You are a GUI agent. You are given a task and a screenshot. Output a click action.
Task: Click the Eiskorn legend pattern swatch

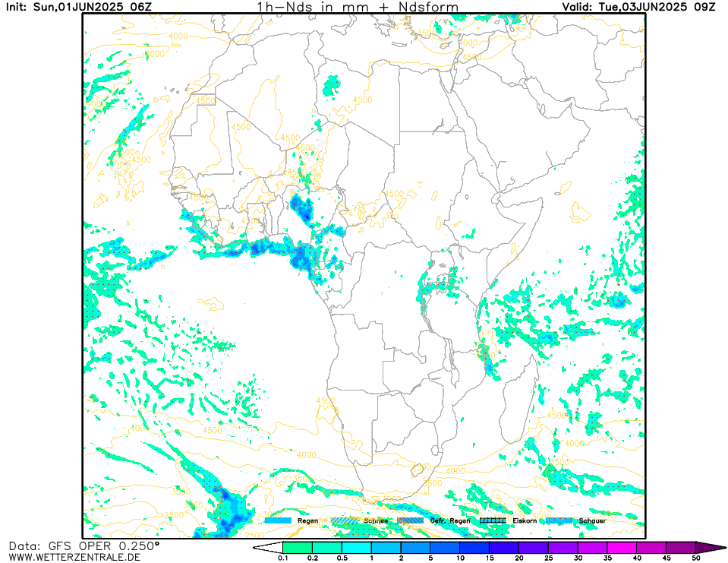click(x=493, y=520)
